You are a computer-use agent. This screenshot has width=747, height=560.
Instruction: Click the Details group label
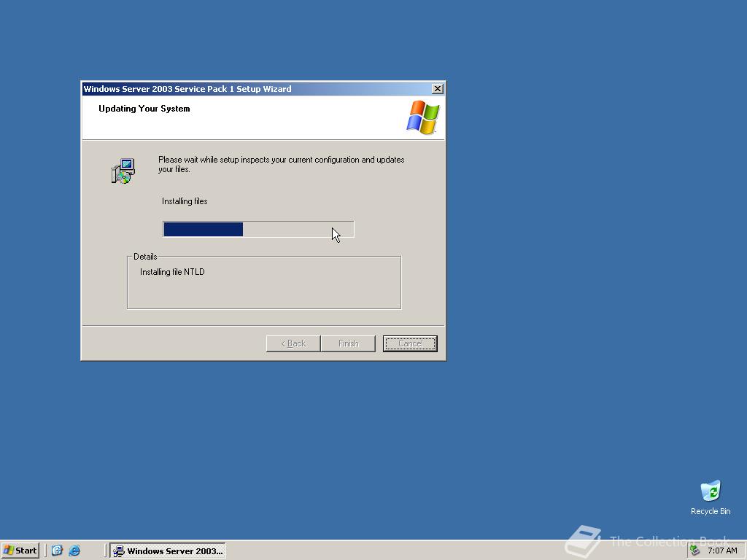point(145,257)
